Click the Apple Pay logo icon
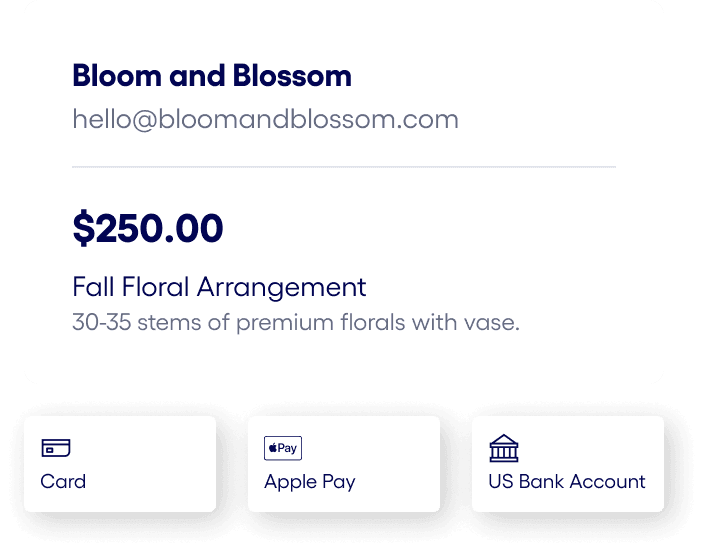 pos(283,448)
